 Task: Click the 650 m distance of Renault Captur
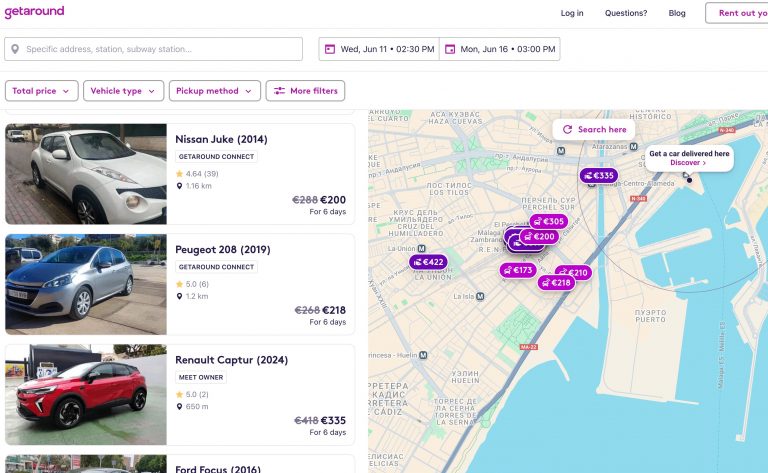click(x=192, y=406)
